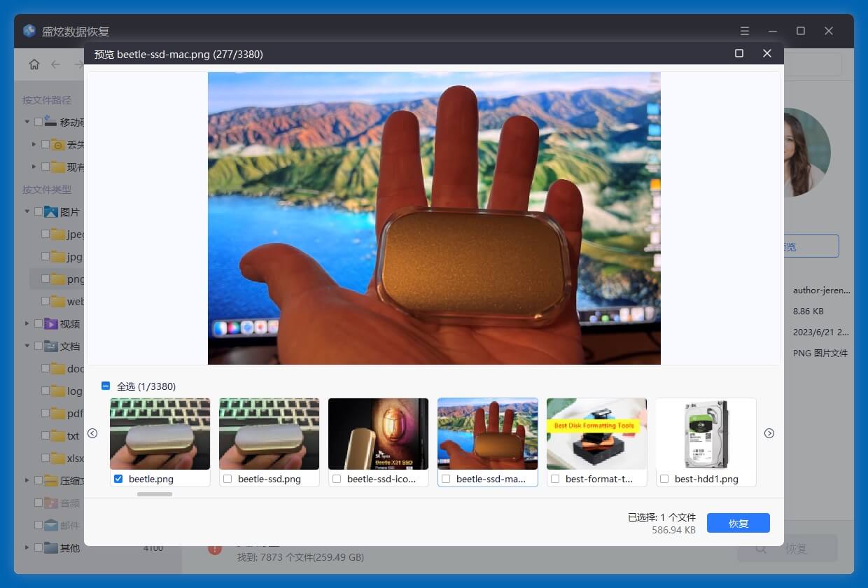
Task: Collapse the 图片 pictures category
Action: coord(26,211)
